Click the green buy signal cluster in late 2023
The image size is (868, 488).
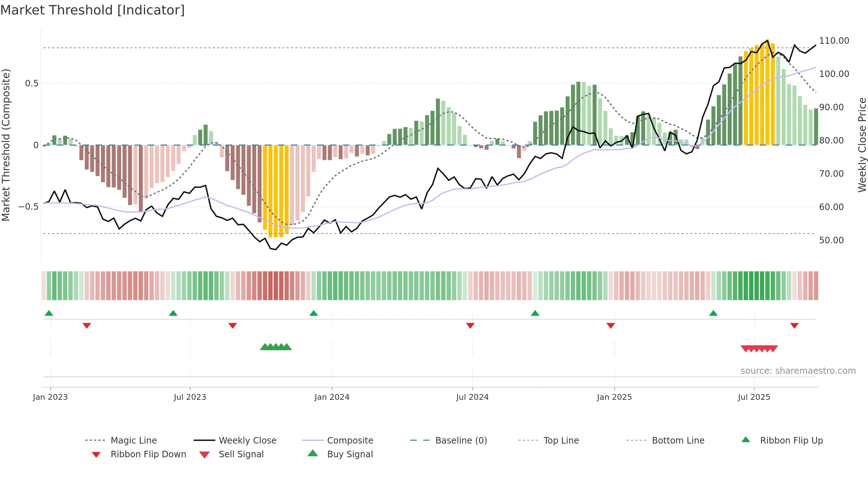click(x=276, y=347)
